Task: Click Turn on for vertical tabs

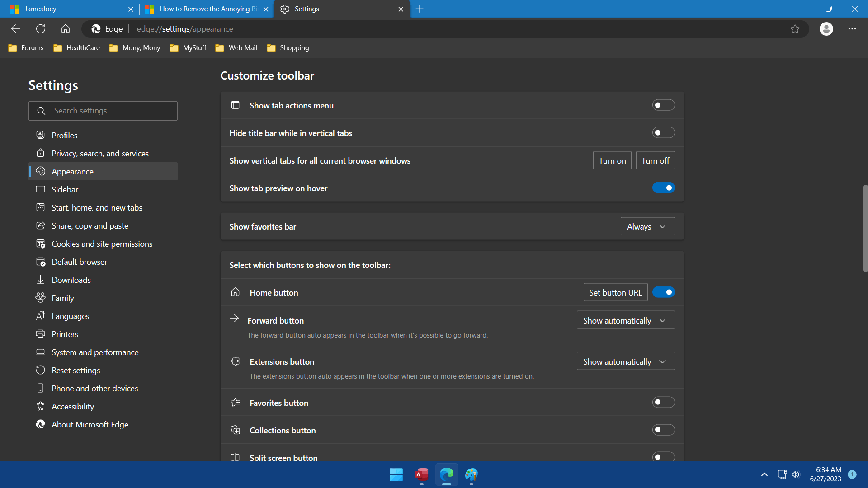Action: click(612, 161)
